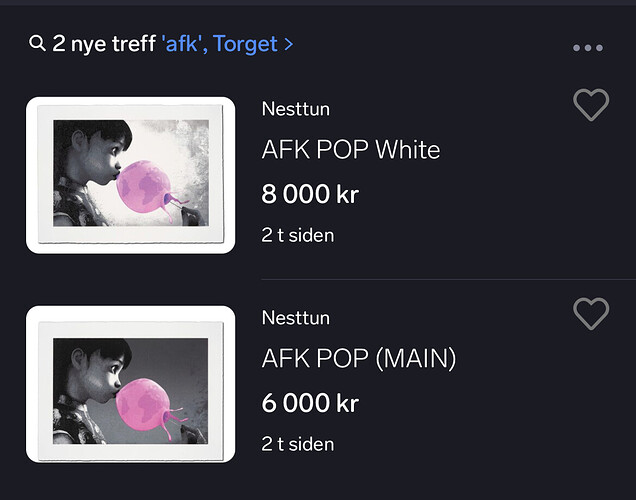Click Nesttun location of the White listing

click(296, 109)
